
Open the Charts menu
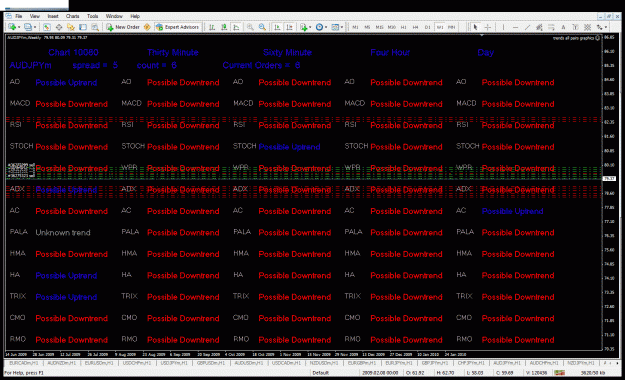coord(73,16)
